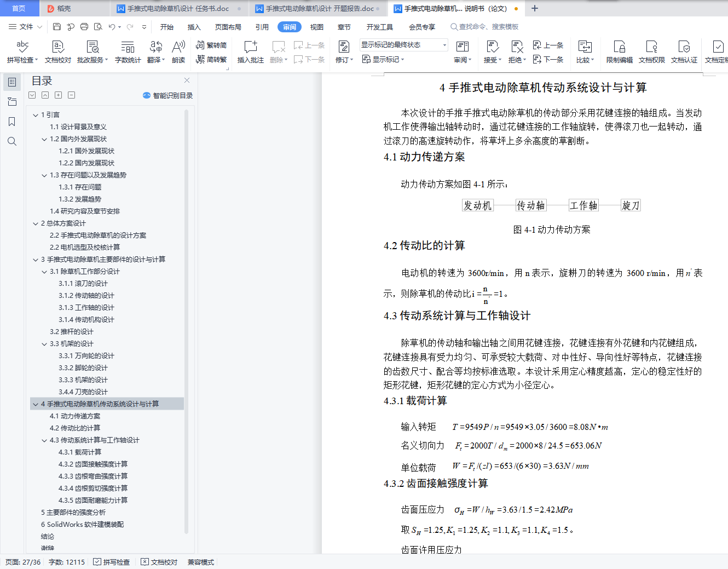Screen dimensions: 728x569
Task: Go to next change with 下一条 beside 拒绝
Action: click(548, 59)
